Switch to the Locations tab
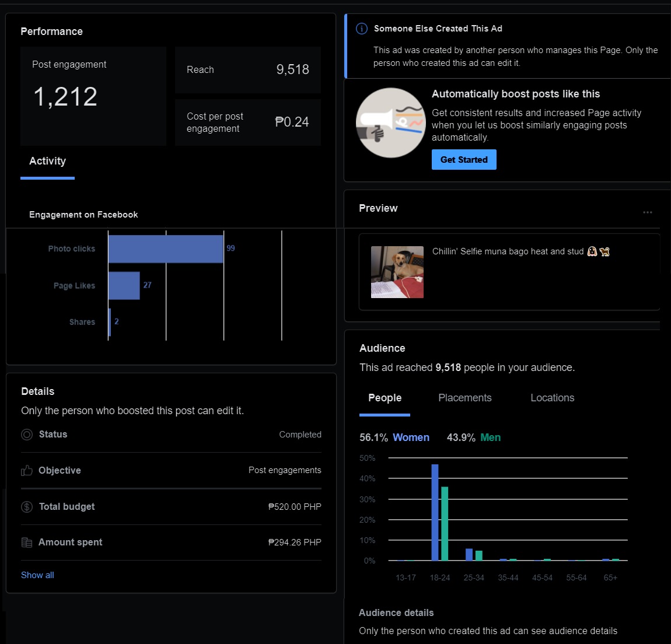This screenshot has width=671, height=644. [x=553, y=398]
